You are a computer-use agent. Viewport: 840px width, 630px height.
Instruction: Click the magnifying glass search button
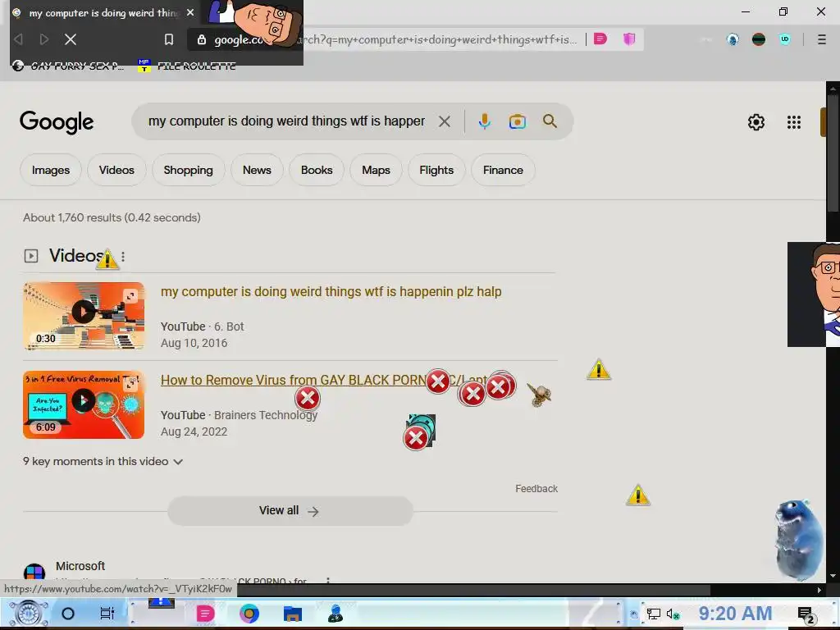coord(550,121)
